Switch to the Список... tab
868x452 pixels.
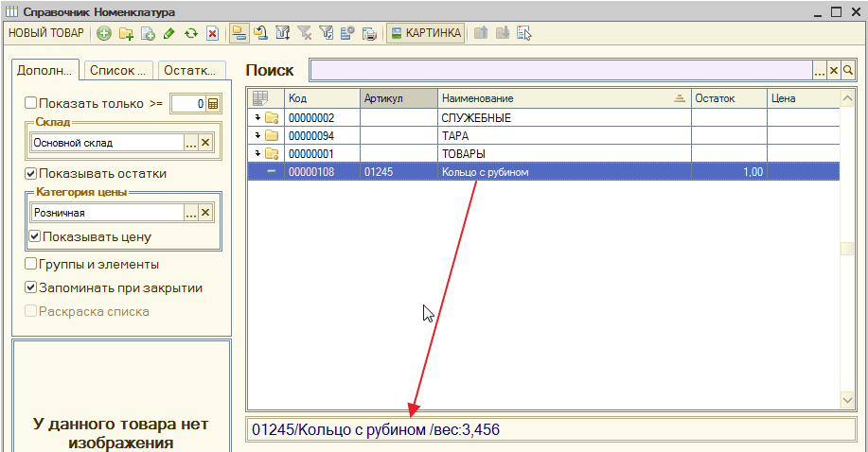coord(118,70)
